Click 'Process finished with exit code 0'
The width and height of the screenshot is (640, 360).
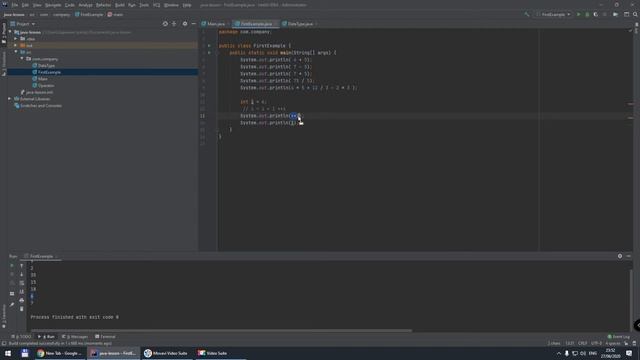tap(75, 317)
